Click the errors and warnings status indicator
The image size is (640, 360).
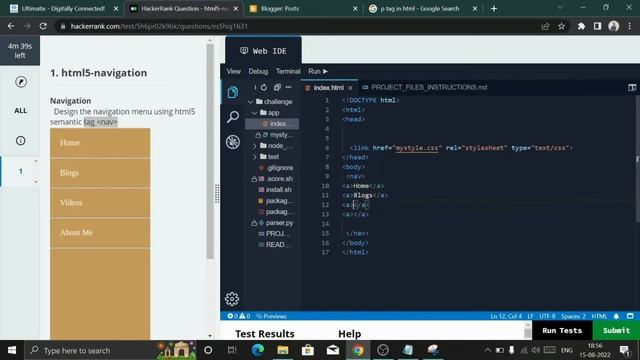pyautogui.click(x=239, y=316)
